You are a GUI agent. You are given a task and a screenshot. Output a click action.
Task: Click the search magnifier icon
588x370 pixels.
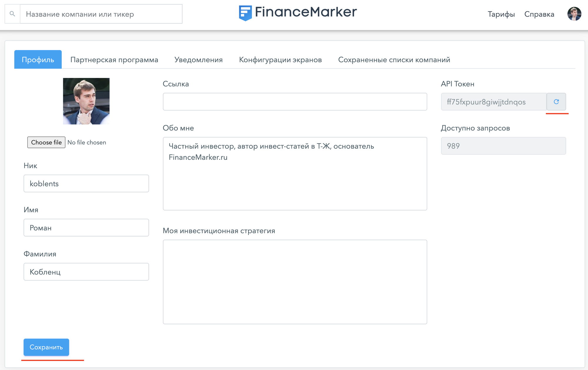coord(12,14)
